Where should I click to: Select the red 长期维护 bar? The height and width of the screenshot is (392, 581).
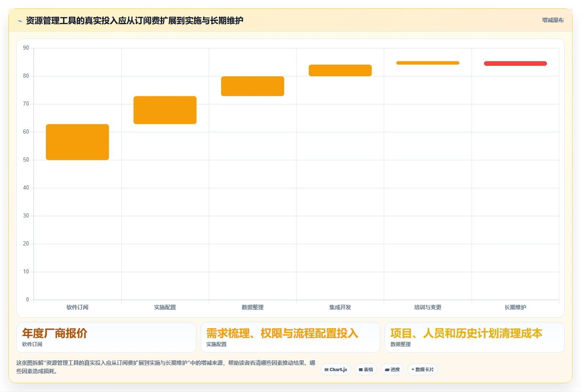pyautogui.click(x=515, y=63)
